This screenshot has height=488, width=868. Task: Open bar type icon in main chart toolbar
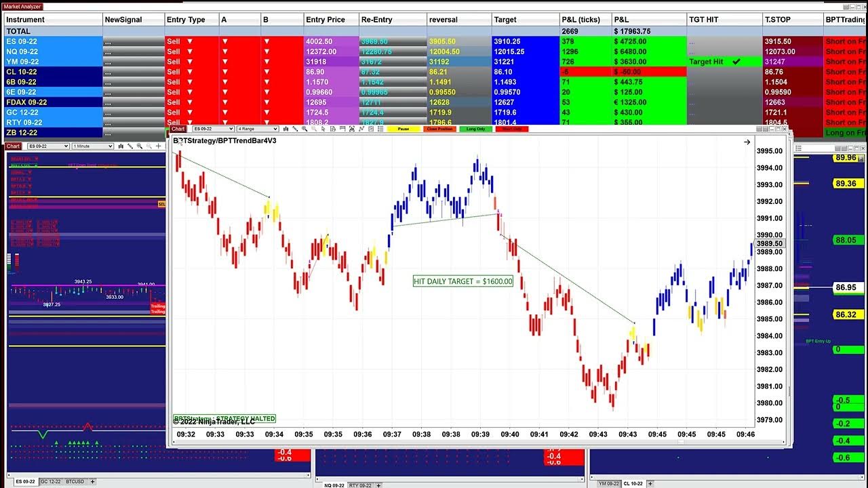click(x=286, y=129)
